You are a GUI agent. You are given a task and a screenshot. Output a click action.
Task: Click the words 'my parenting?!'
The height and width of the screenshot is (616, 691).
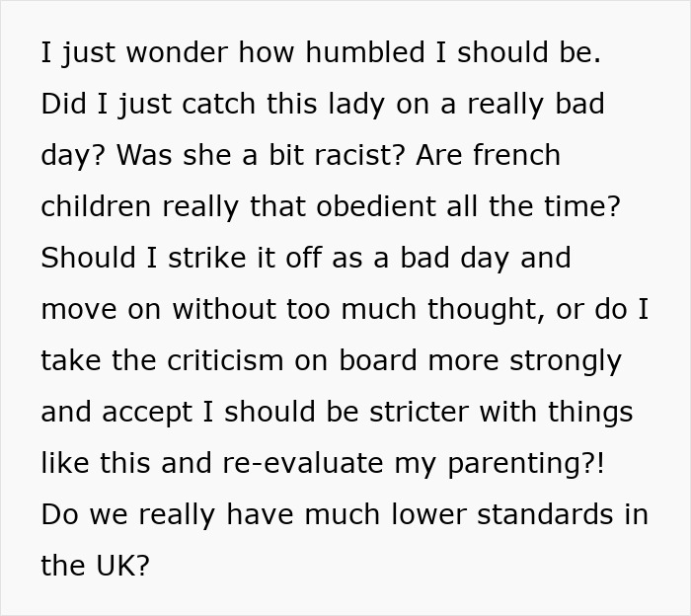(x=499, y=464)
